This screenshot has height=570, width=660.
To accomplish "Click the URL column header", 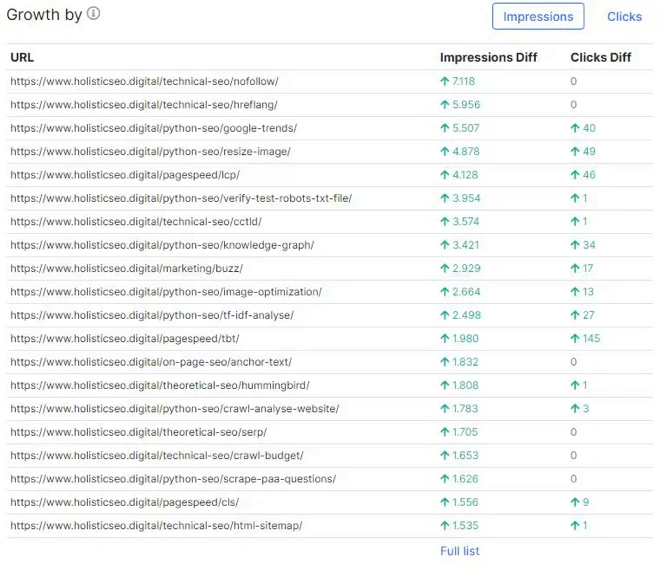I will pos(24,57).
